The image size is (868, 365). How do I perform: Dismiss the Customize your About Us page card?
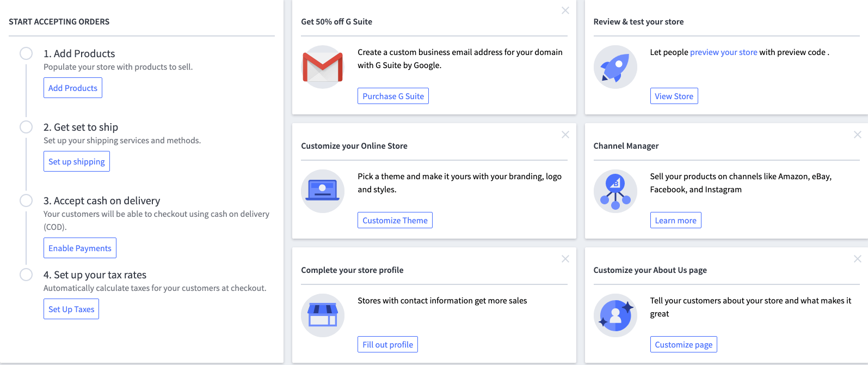pyautogui.click(x=858, y=259)
